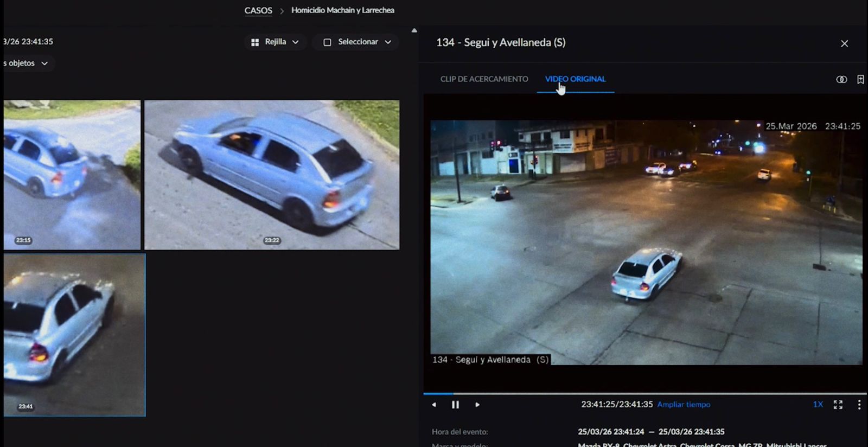Bookmark this camera clip
Image resolution: width=868 pixels, height=447 pixels.
(860, 80)
